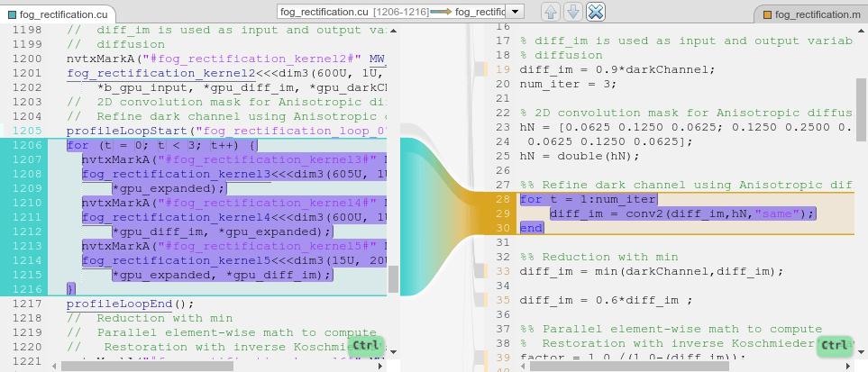Click 'hN = double(hN);' on line 25
This screenshot has width=868, height=372.
(x=580, y=156)
